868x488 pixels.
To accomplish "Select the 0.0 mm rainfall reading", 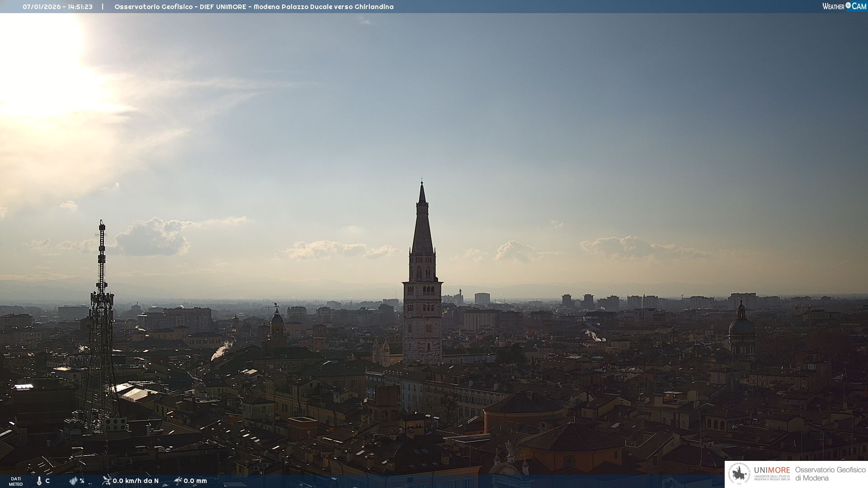I will pos(195,481).
